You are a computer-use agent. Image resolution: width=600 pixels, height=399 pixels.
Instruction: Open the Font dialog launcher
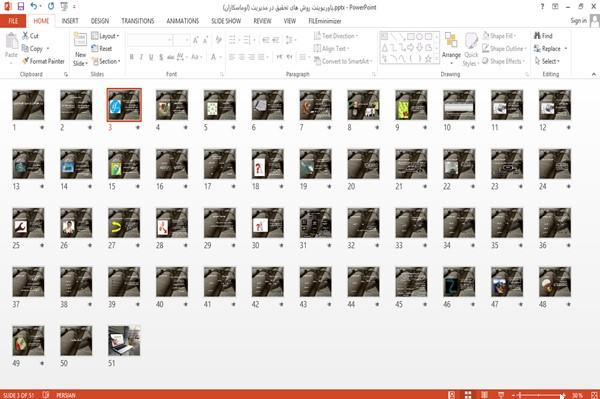[x=222, y=74]
